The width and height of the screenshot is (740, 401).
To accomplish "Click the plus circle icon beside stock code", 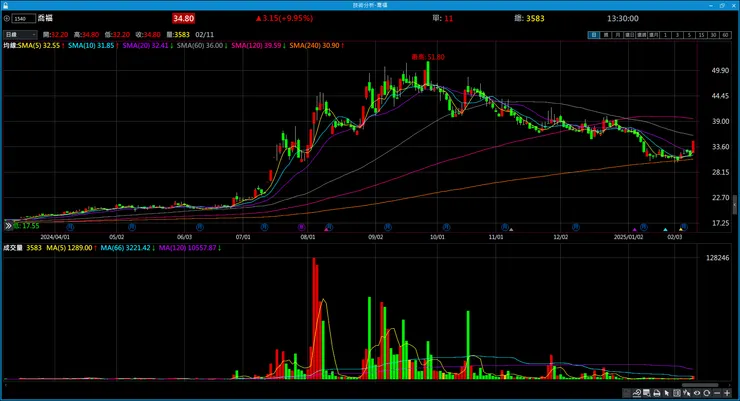I will tap(7, 19).
